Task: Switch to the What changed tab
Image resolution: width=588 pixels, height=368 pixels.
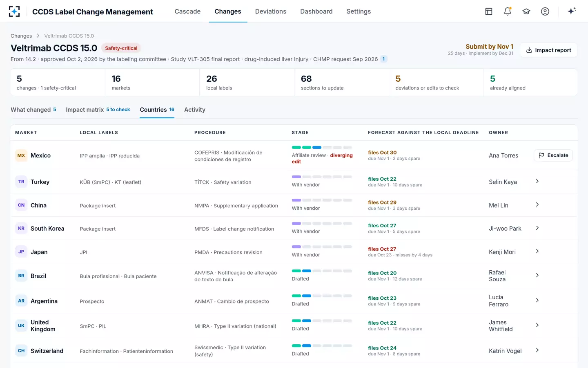Action: 33,110
